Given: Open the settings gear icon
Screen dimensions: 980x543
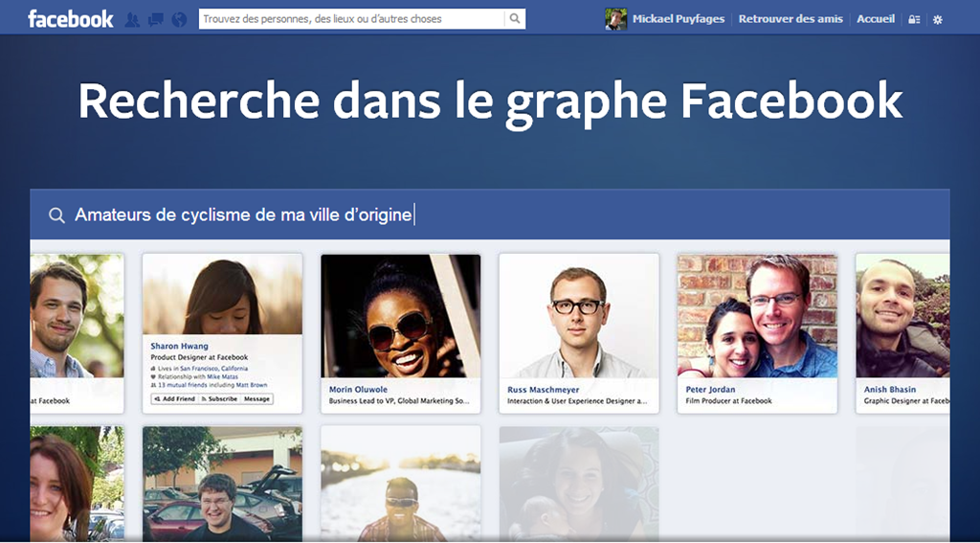Looking at the screenshot, I should pyautogui.click(x=938, y=19).
